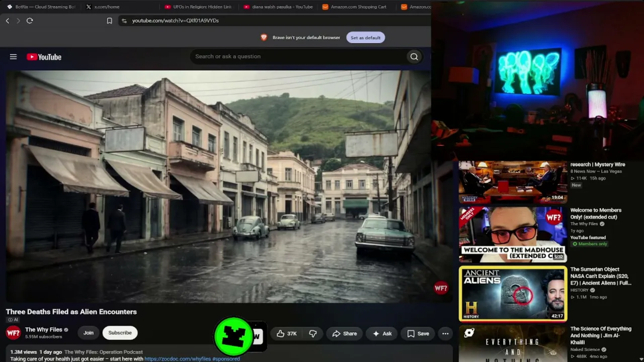Follow the zocdoc.com/whyfiles sponsor link
The width and height of the screenshot is (644, 362).
[178, 359]
